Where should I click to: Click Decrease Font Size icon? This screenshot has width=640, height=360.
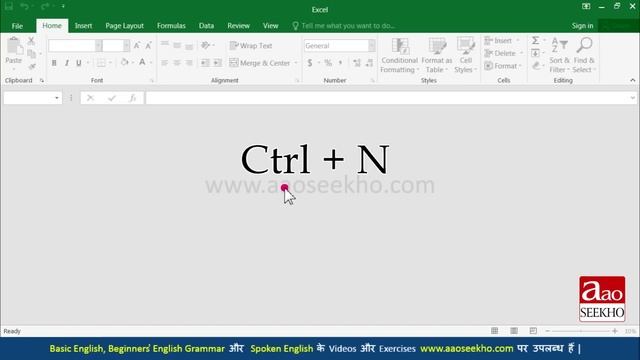coord(149,45)
